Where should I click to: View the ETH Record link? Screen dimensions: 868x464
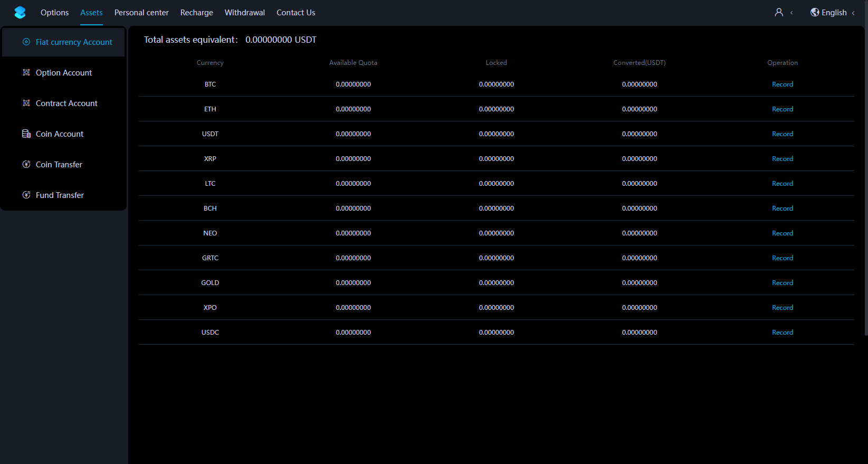click(783, 109)
